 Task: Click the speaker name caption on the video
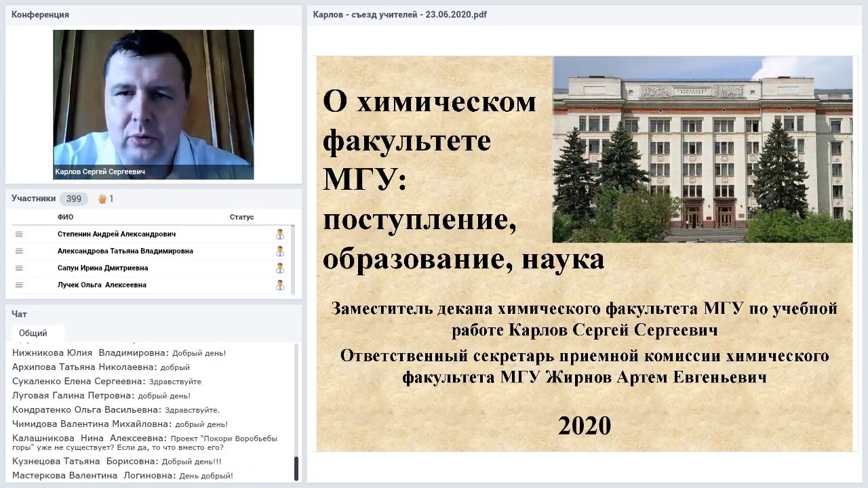coord(100,172)
